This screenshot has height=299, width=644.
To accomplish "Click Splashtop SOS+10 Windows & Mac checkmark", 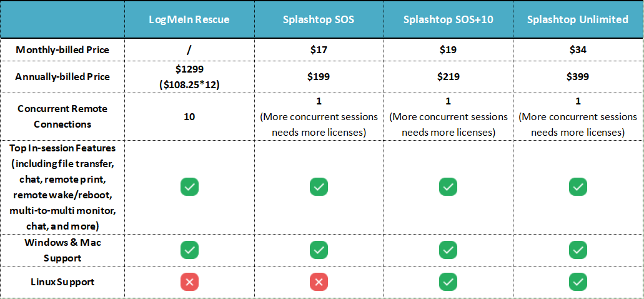I will (x=447, y=250).
